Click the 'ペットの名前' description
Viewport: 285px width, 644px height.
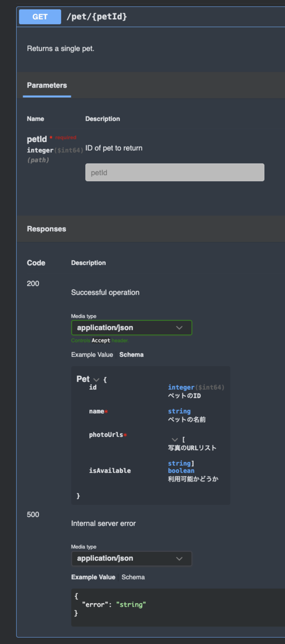(187, 419)
